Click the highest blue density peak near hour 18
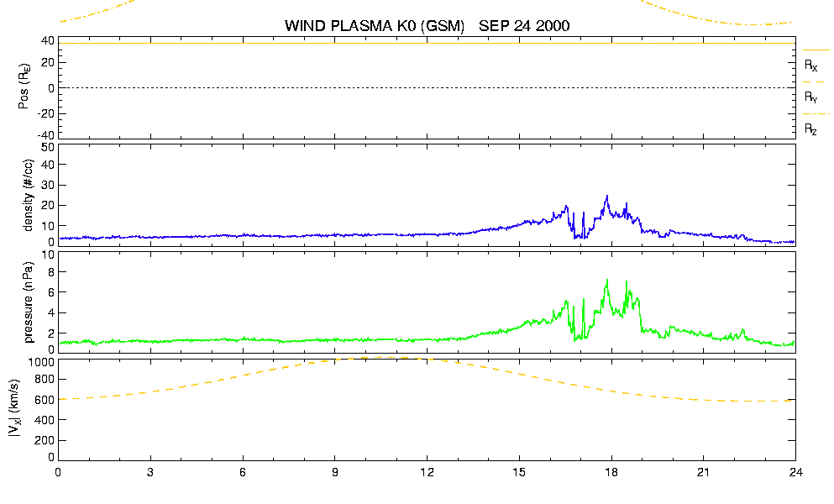The image size is (834, 504). tap(607, 197)
